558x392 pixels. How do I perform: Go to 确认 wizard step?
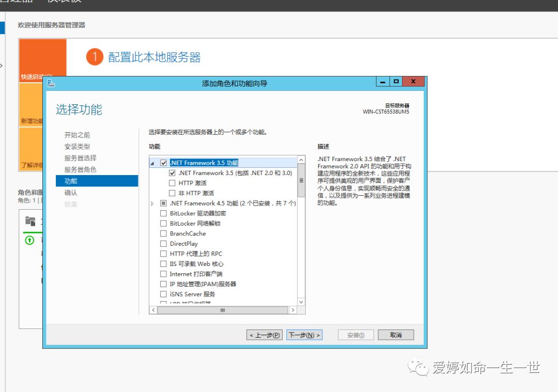[x=71, y=193]
